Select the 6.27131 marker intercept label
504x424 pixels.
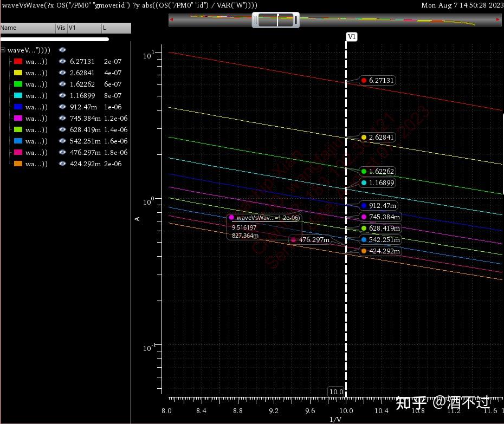click(377, 81)
